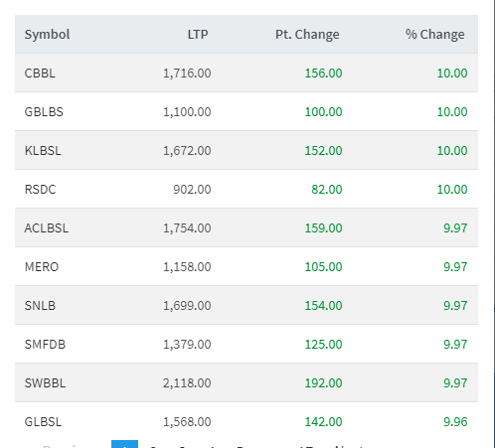The image size is (495, 448).
Task: Sort the table by Symbol column header
Action: point(47,35)
